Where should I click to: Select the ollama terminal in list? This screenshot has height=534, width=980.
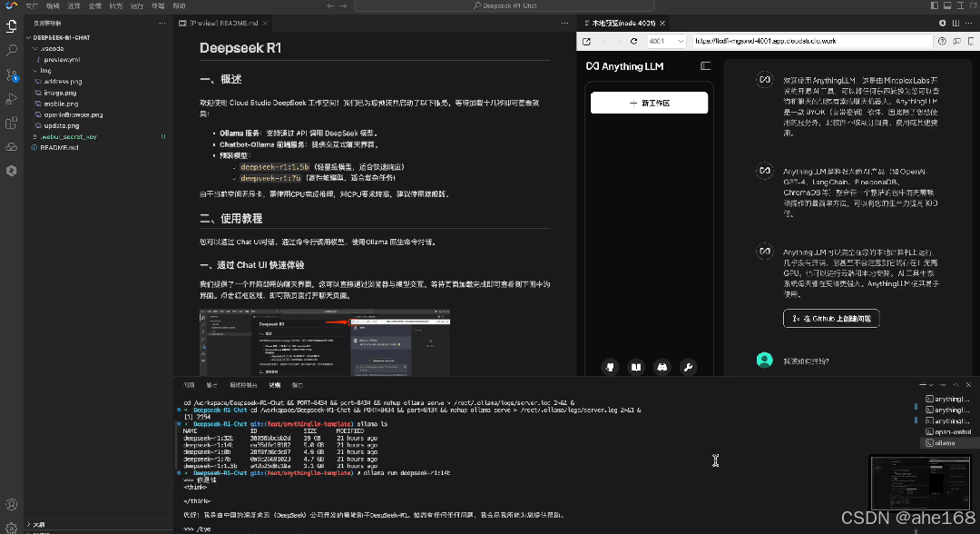(948, 443)
